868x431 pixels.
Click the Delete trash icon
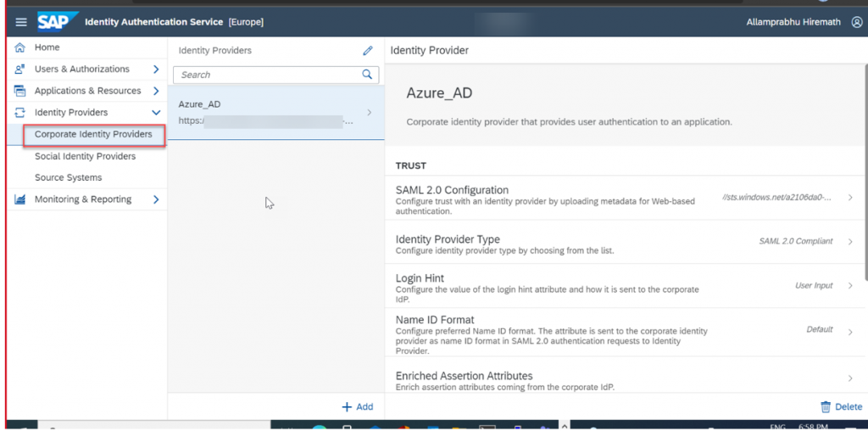[x=826, y=406]
